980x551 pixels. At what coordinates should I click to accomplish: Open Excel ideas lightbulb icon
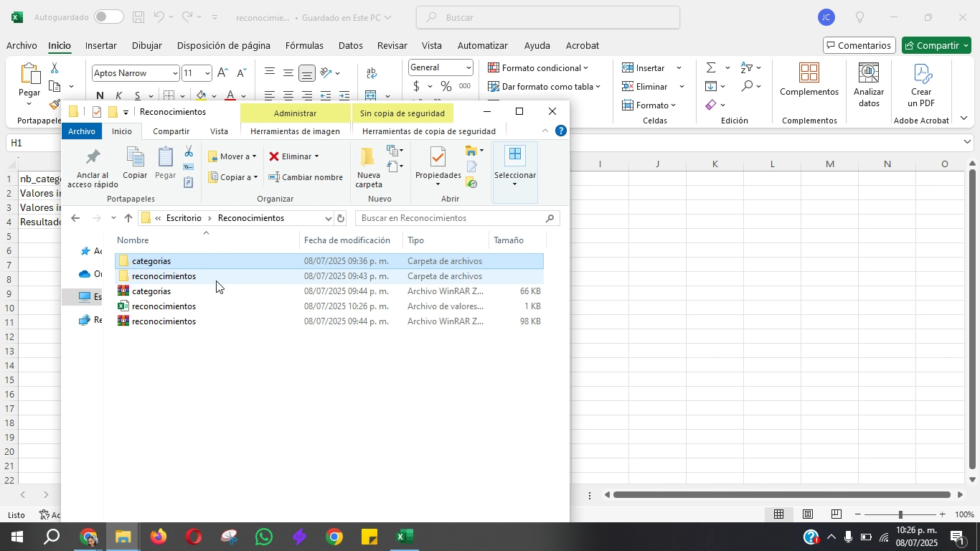tap(859, 17)
